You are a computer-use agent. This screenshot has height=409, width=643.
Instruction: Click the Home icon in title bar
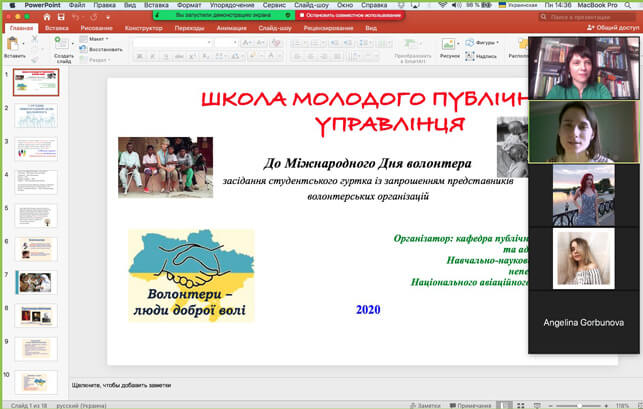(46, 17)
